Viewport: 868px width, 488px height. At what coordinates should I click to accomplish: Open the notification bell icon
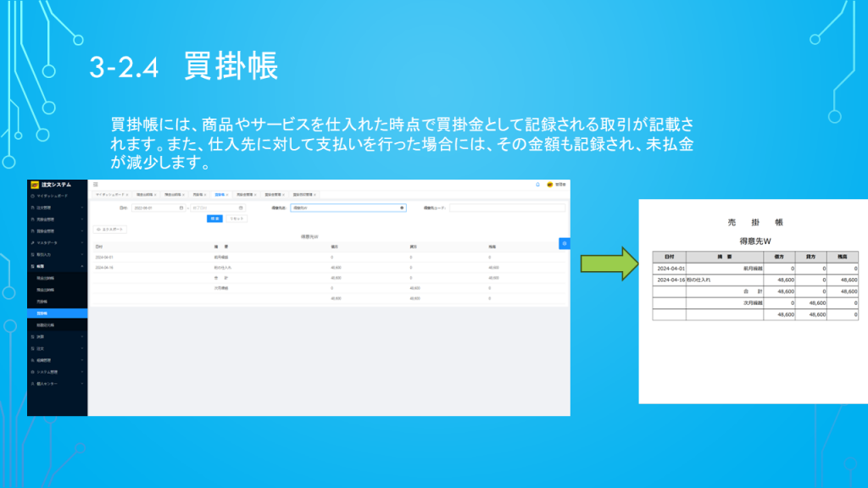point(537,185)
